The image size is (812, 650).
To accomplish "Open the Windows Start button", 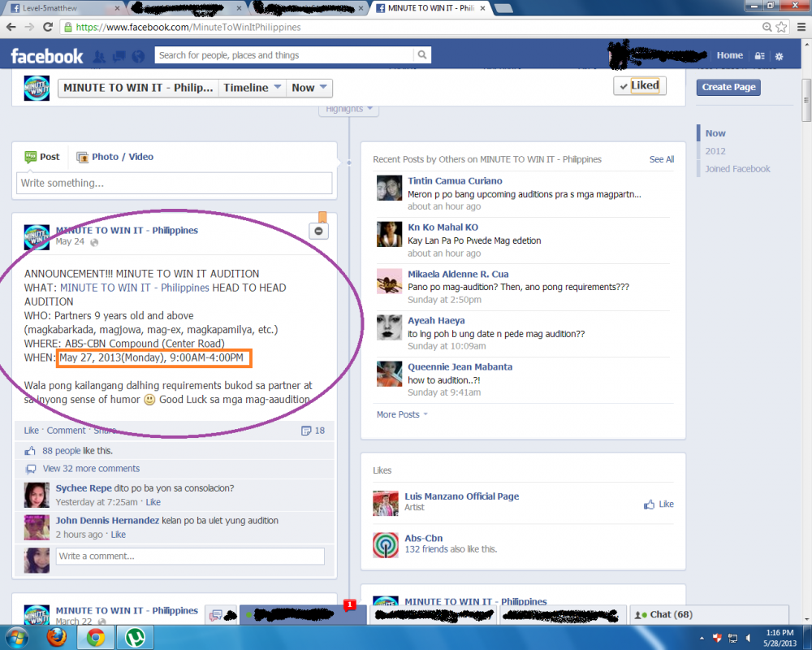I will click(16, 637).
